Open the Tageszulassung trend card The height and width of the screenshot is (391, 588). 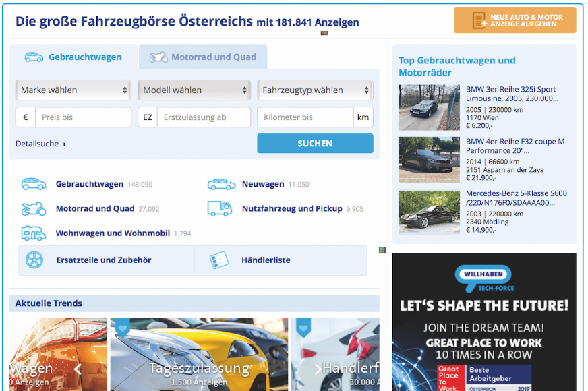199,355
